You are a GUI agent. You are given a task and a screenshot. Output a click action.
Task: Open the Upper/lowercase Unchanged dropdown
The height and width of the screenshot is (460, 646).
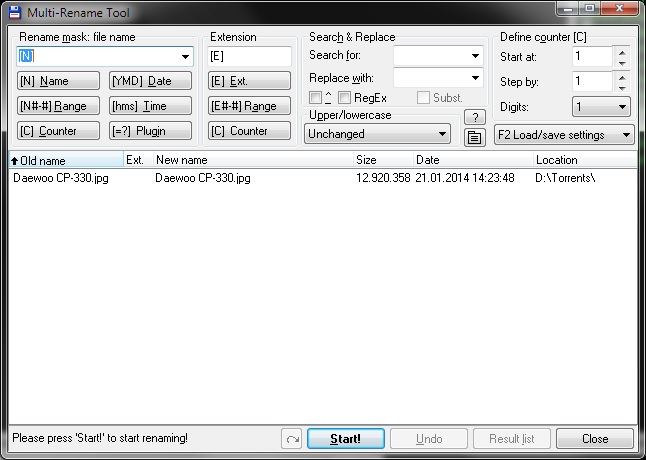[x=377, y=133]
